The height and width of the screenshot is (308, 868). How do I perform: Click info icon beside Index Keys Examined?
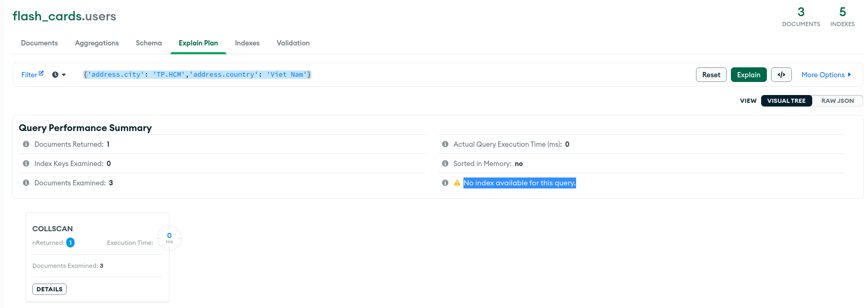[26, 163]
